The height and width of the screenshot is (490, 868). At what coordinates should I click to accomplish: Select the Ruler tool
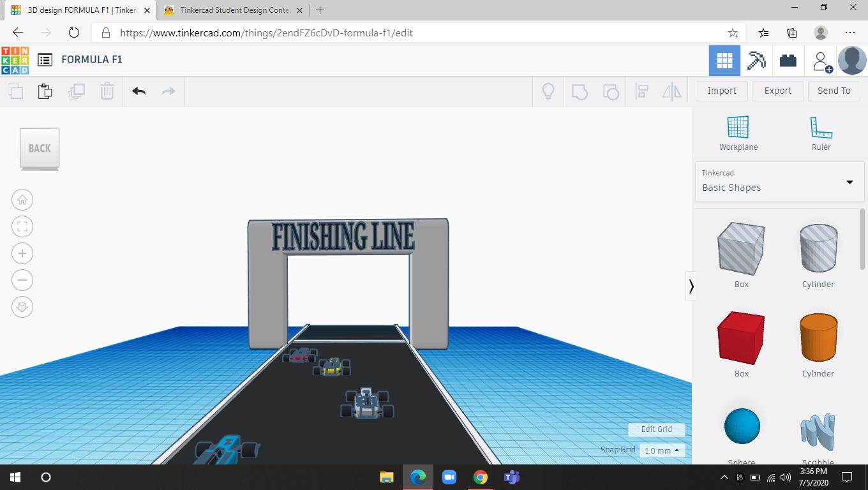tap(821, 133)
